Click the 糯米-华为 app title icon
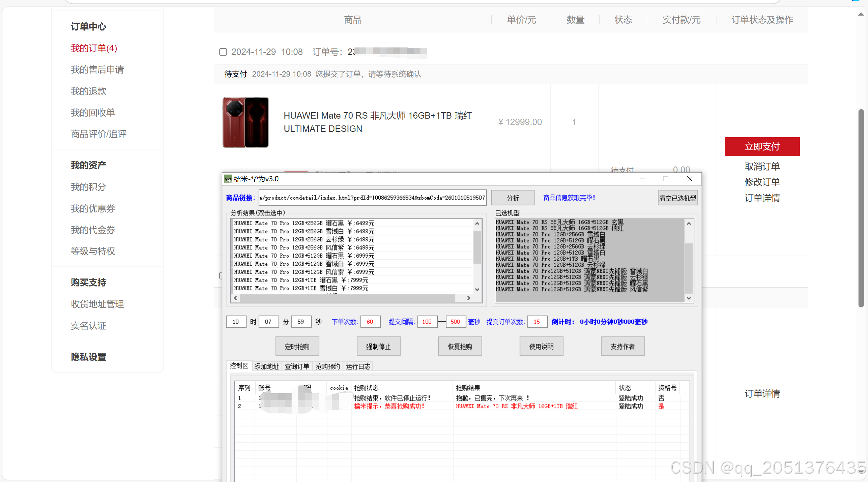This screenshot has width=868, height=482. pos(228,179)
